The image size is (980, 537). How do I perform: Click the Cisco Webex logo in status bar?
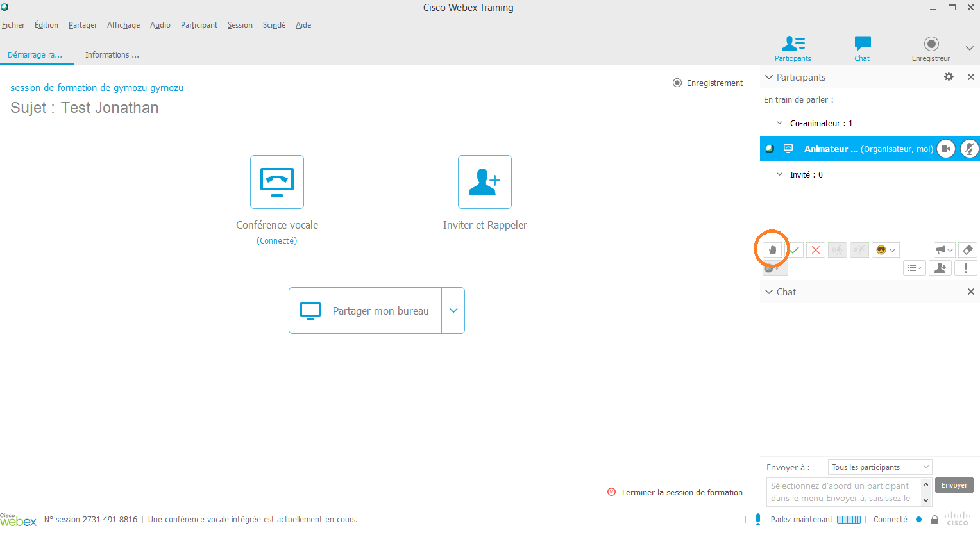pyautogui.click(x=18, y=520)
